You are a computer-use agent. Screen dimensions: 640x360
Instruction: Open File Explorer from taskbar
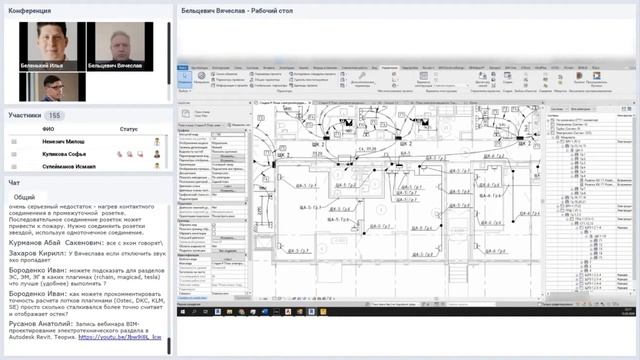(229, 312)
